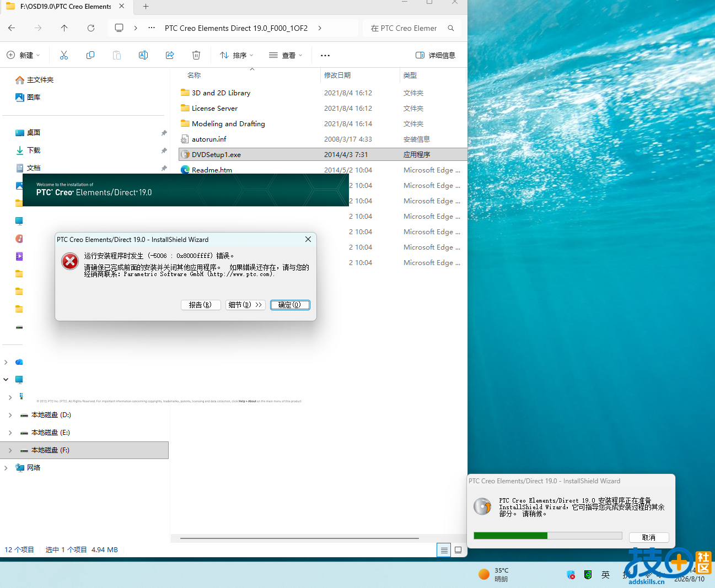Open the 查看 view dropdown
The image size is (715, 588).
[x=286, y=55]
